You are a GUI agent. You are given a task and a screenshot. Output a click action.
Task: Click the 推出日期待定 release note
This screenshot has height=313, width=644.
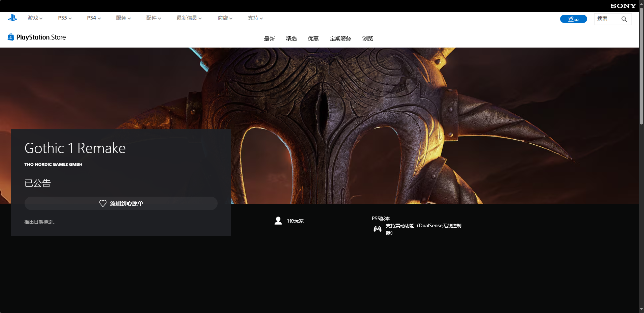40,222
